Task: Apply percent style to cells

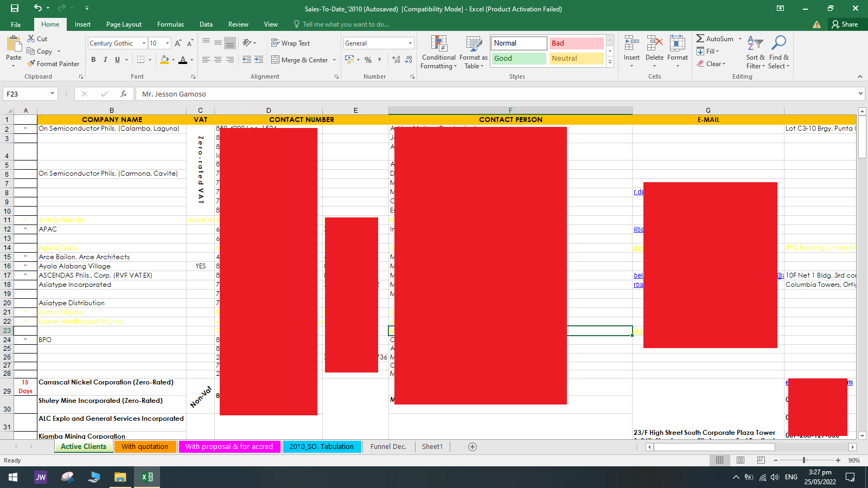Action: tap(368, 60)
